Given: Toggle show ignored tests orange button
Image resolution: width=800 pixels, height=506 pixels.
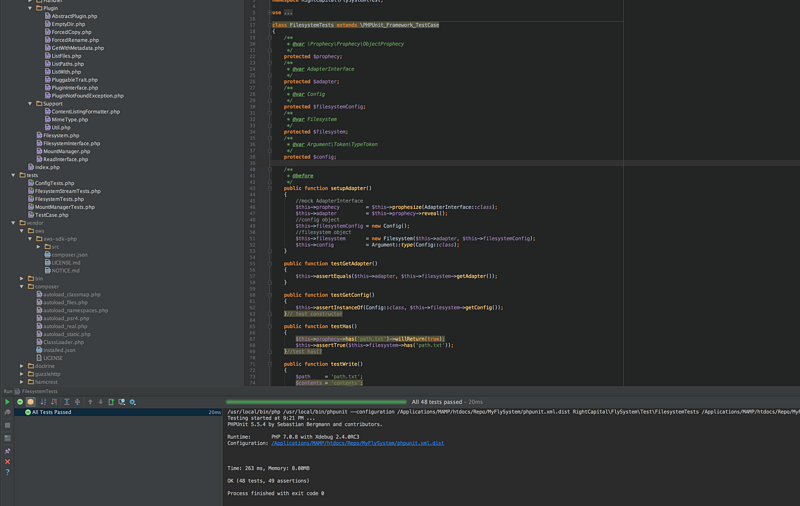Looking at the screenshot, I should coord(31,402).
